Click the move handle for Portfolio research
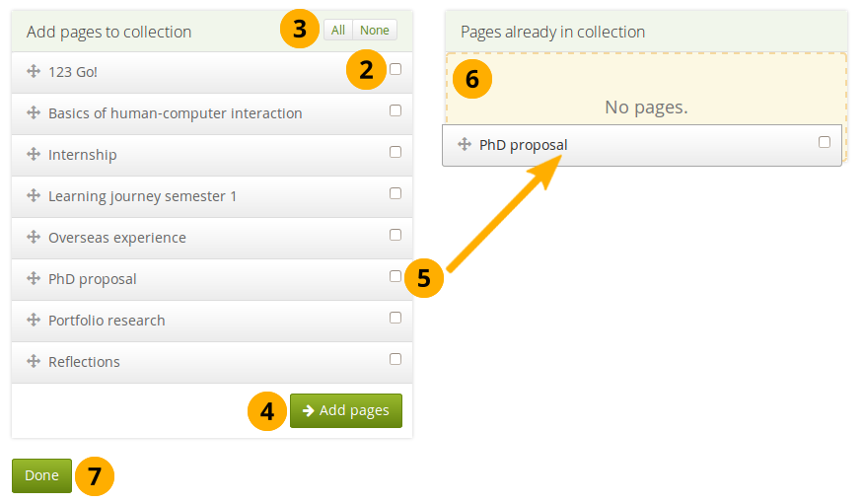This screenshot has width=862, height=504. [33, 321]
